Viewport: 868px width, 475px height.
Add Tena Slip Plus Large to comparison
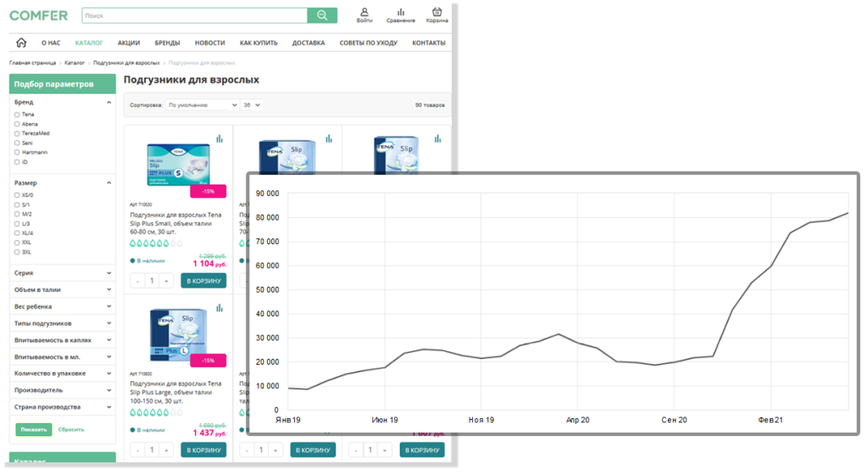tap(220, 308)
